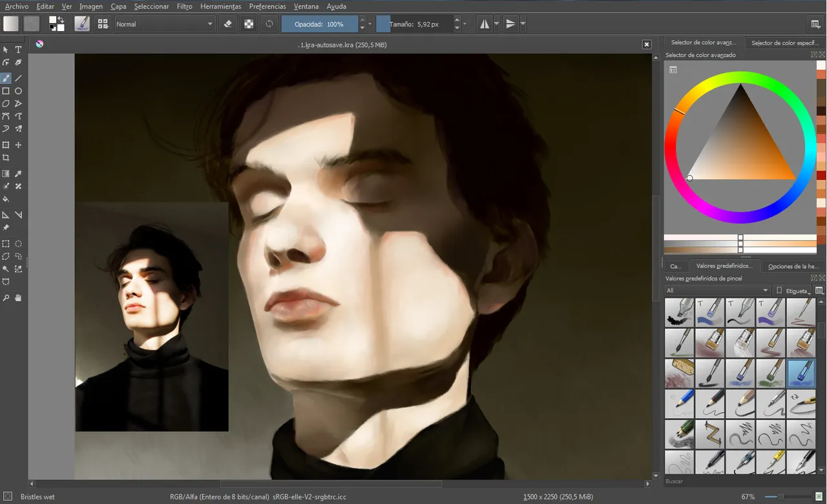
Task: Click the hue ring of color selector
Action: click(x=740, y=78)
